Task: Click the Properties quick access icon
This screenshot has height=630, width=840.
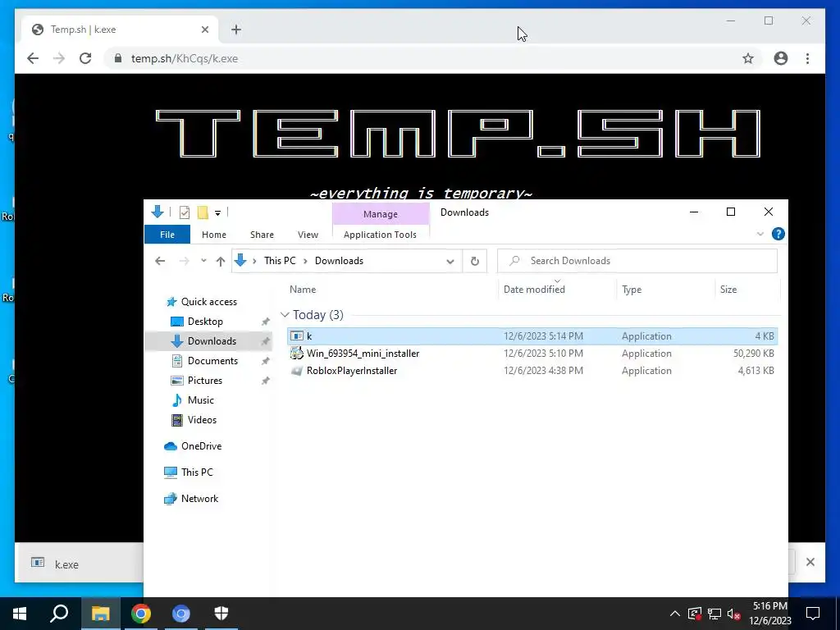Action: click(x=185, y=212)
